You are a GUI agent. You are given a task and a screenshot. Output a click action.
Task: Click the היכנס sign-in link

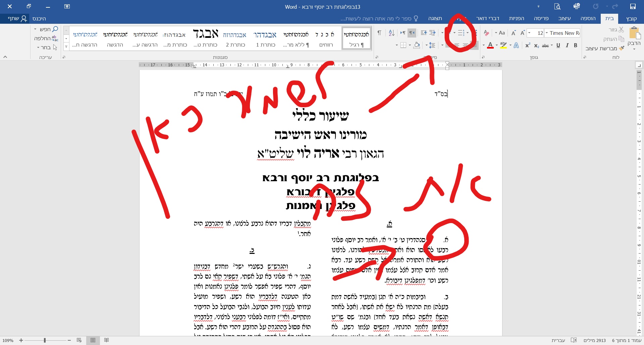(39, 18)
